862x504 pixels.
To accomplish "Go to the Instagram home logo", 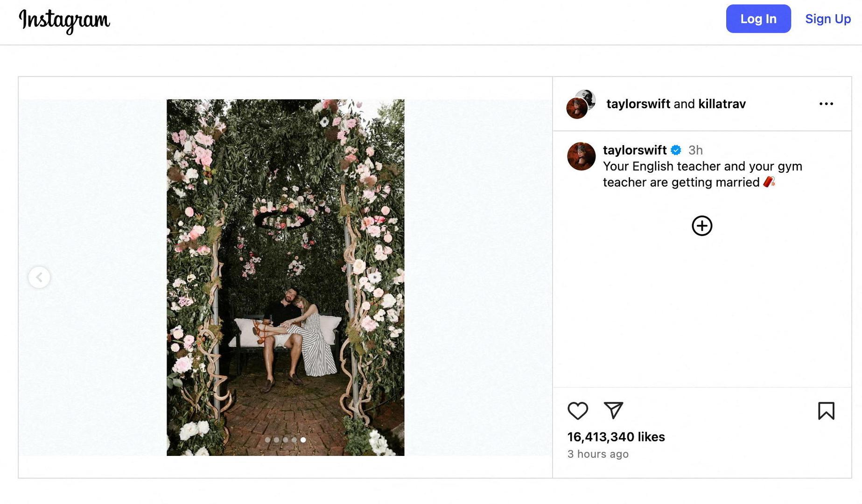I will 64,21.
